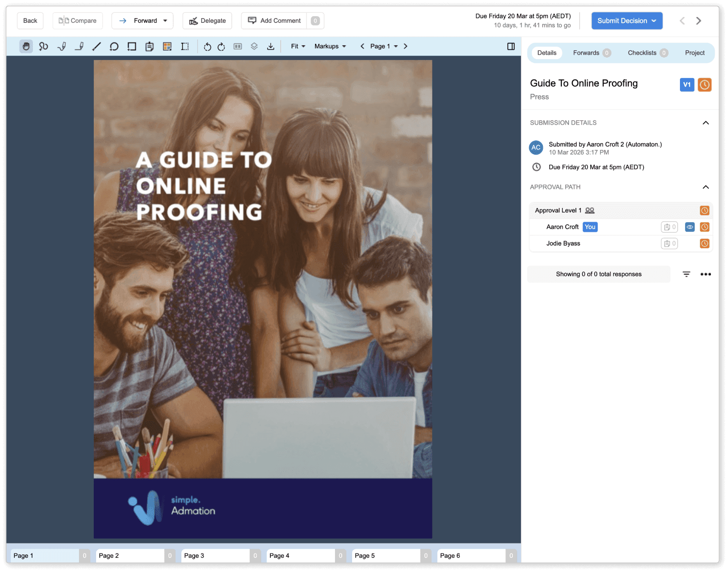Select the hand pan tool
728x572 pixels.
pos(26,46)
